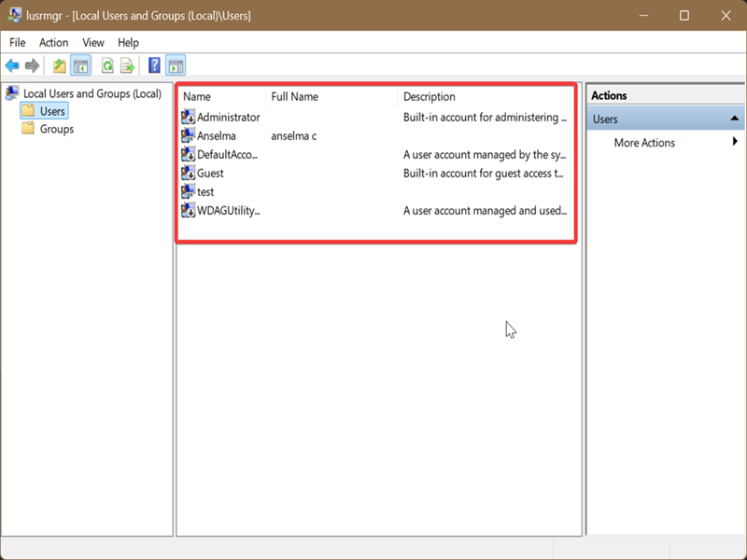
Task: Select the Administrator user row
Action: point(376,118)
